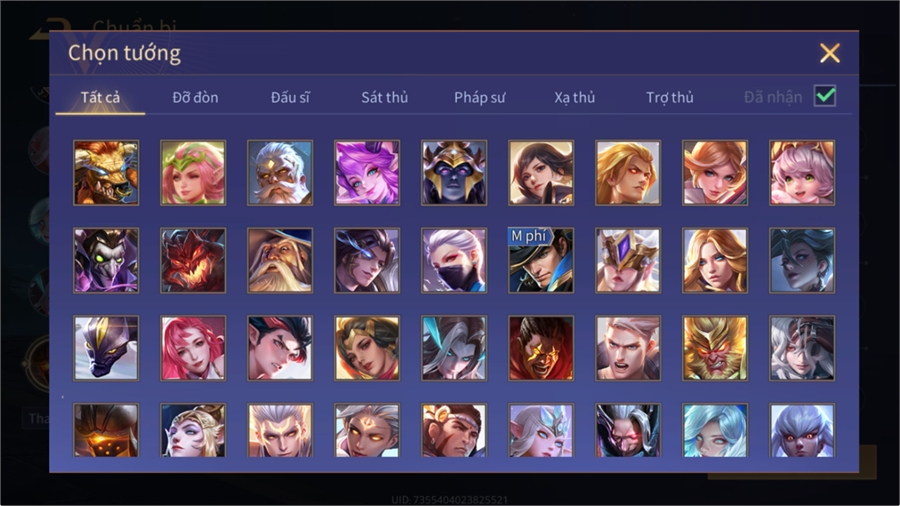
Task: Select the green-eyed plague doctor hero
Action: coord(106,260)
